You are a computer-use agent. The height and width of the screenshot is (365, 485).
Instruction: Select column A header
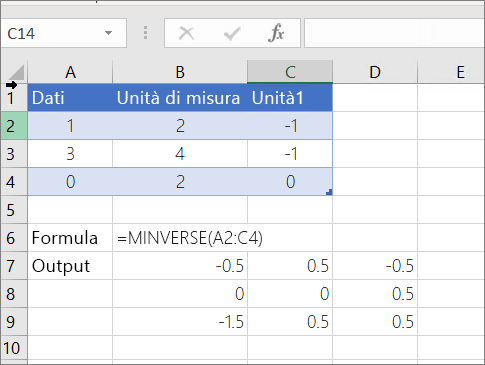tap(70, 72)
